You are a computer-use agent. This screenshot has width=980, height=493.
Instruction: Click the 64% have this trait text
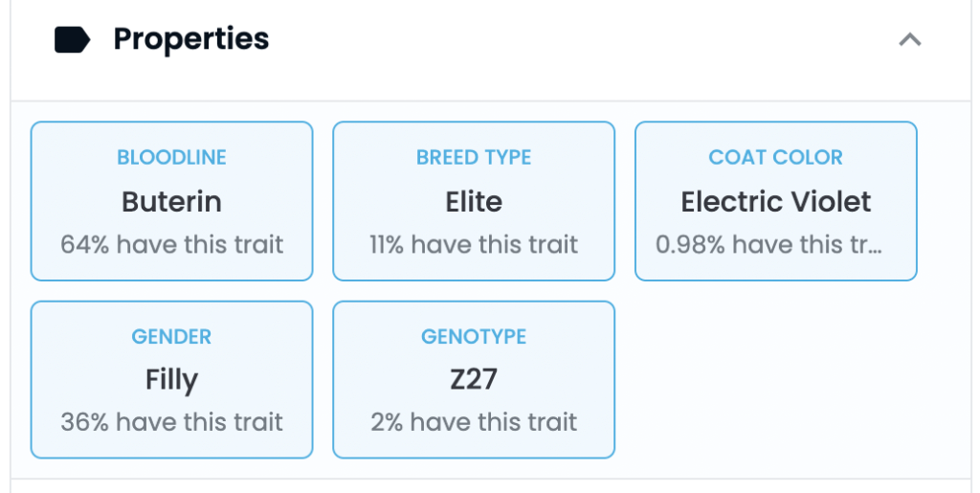tap(172, 244)
